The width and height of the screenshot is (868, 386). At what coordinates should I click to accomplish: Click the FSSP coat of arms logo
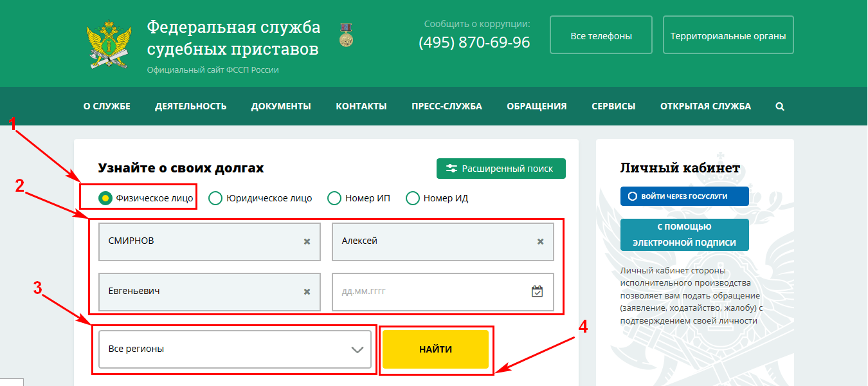point(109,45)
